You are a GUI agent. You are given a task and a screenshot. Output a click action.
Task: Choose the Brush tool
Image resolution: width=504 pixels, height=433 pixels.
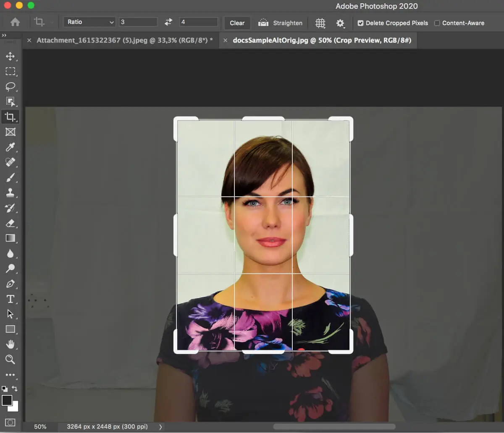[x=10, y=177]
